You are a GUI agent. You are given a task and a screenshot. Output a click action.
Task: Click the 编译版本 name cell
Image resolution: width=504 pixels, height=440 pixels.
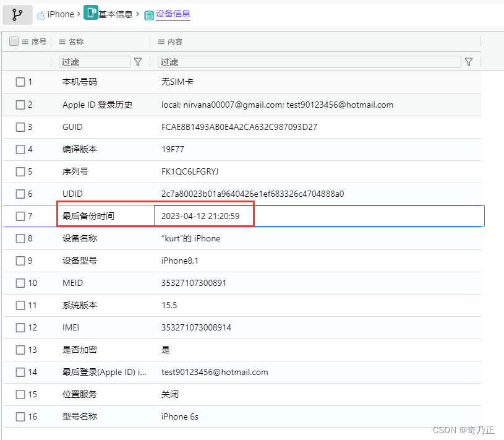click(79, 149)
